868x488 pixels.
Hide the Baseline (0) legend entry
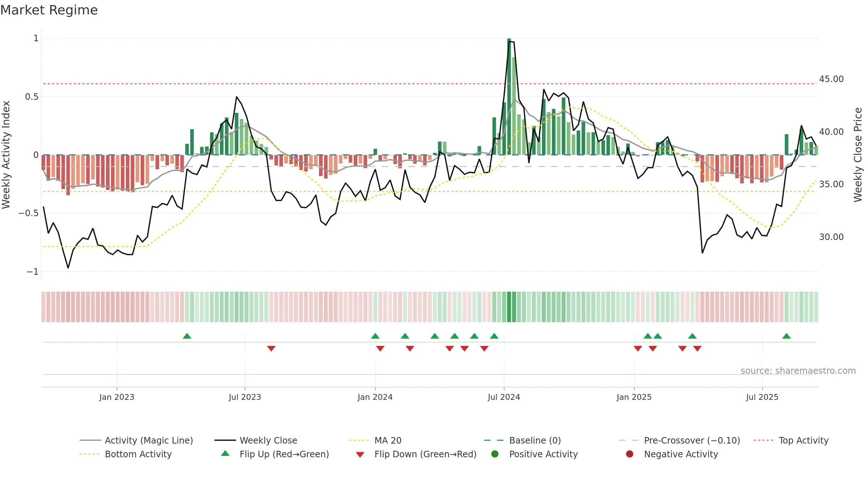(x=522, y=440)
